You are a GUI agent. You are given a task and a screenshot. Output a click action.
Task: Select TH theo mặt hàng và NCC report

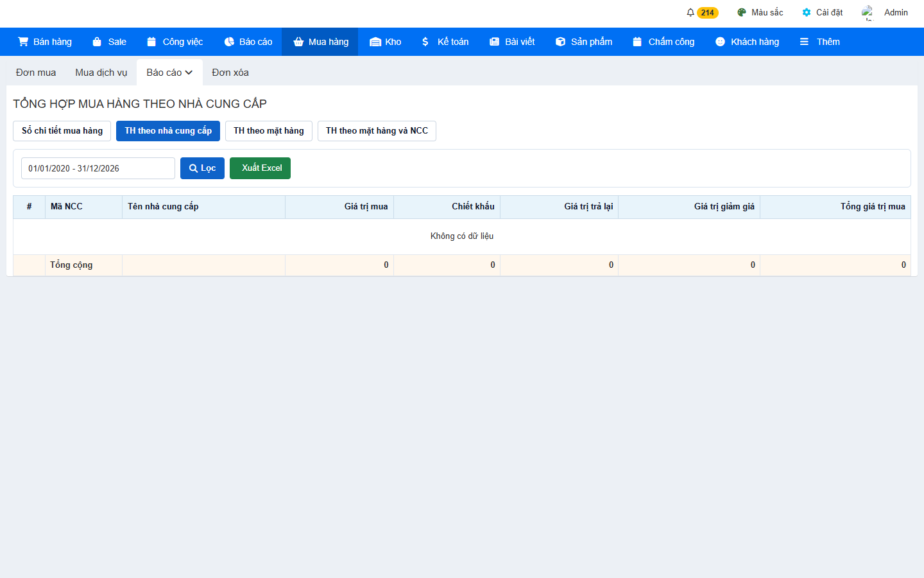(x=377, y=131)
